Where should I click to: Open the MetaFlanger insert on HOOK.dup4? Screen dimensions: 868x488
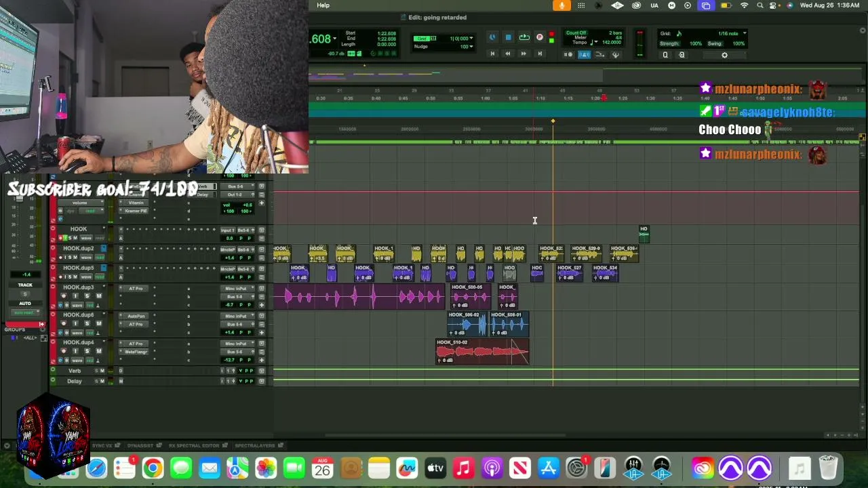tap(136, 352)
